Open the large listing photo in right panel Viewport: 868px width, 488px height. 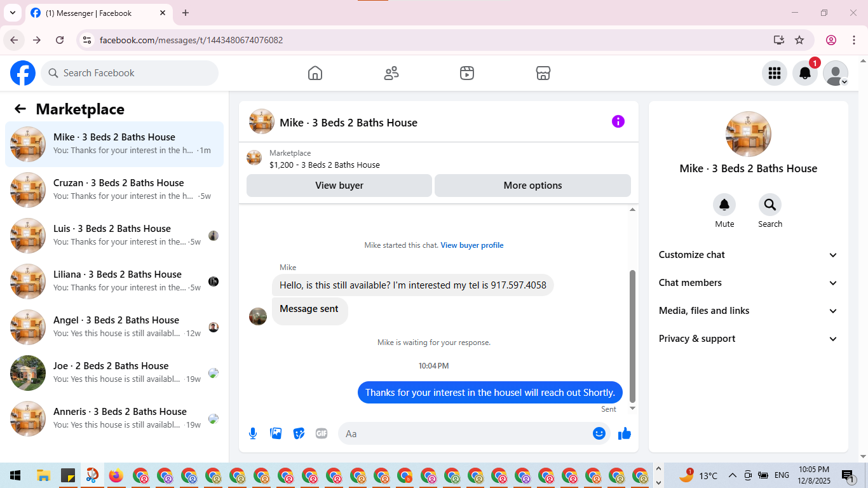749,134
